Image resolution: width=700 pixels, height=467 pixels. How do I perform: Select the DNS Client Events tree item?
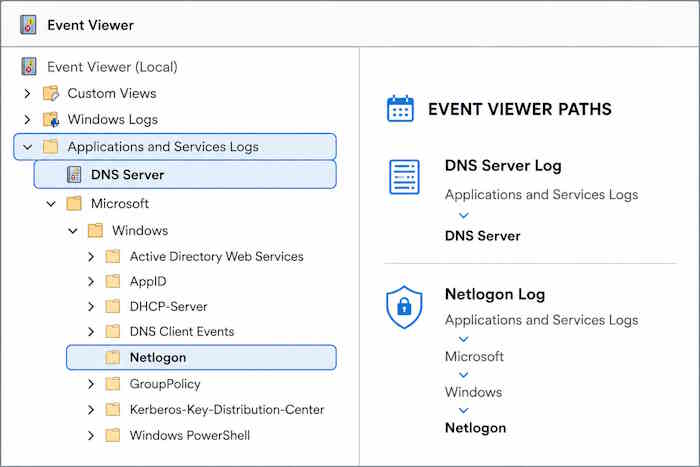pyautogui.click(x=182, y=331)
